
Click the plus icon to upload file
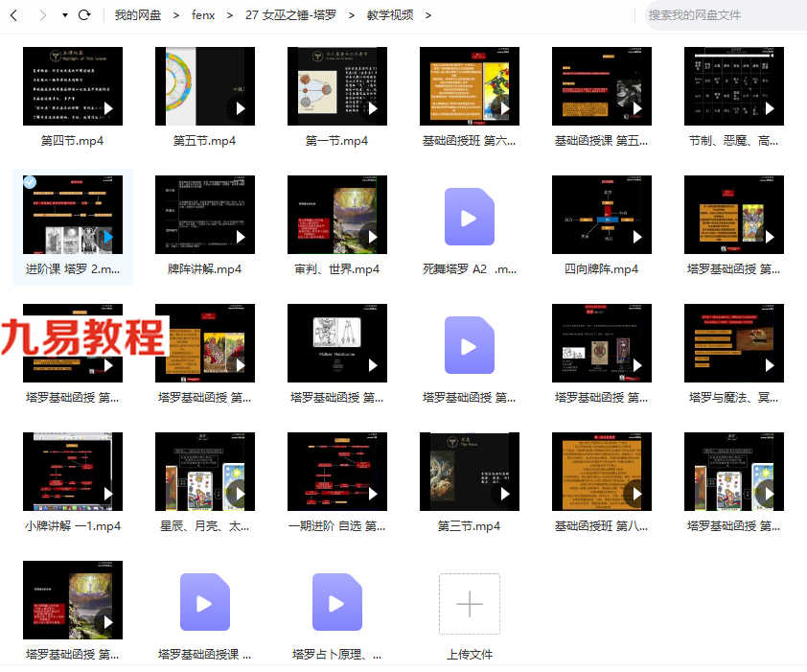470,604
